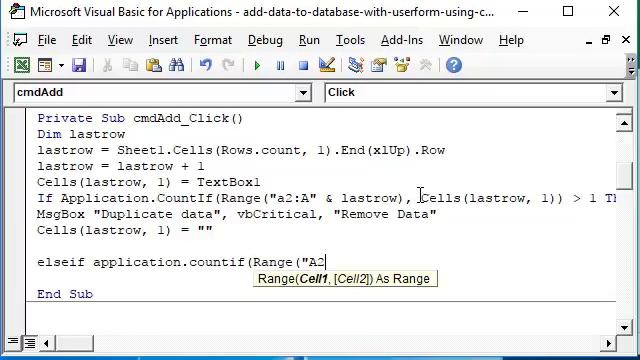This screenshot has width=640, height=360.
Task: Open the Window menu
Action: tap(461, 40)
